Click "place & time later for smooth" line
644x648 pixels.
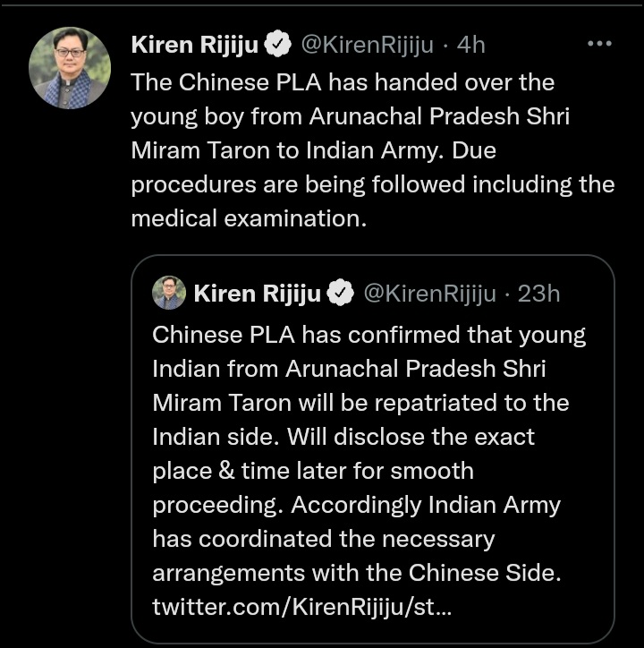pos(313,471)
